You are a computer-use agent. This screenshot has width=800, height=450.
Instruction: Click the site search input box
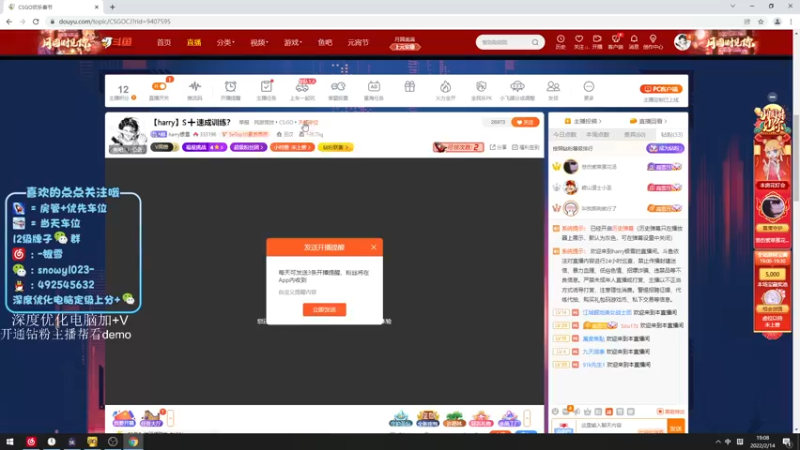tap(504, 42)
